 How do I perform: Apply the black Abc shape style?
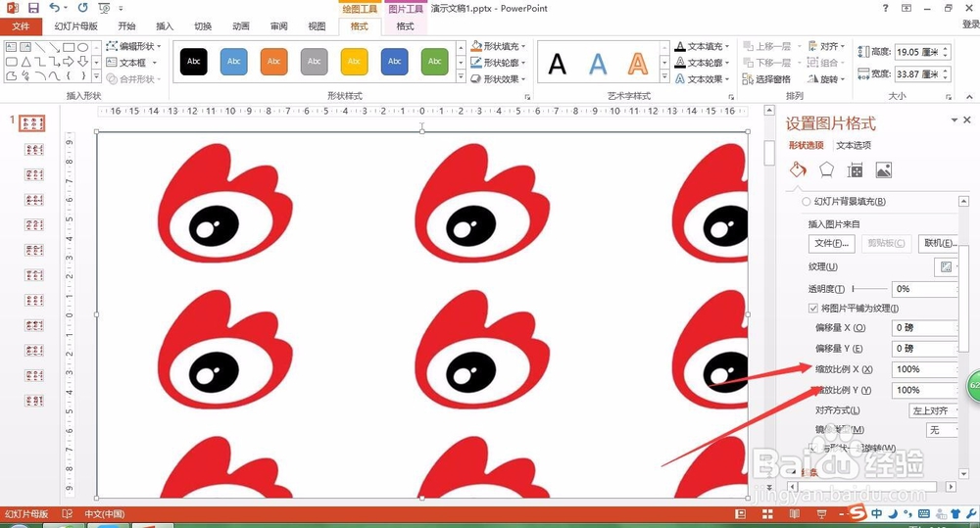[194, 62]
